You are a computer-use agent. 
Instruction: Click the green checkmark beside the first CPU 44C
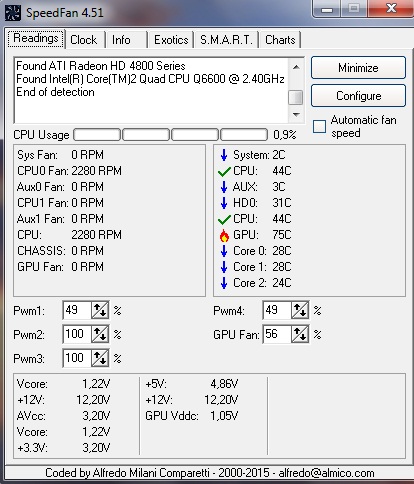point(224,171)
